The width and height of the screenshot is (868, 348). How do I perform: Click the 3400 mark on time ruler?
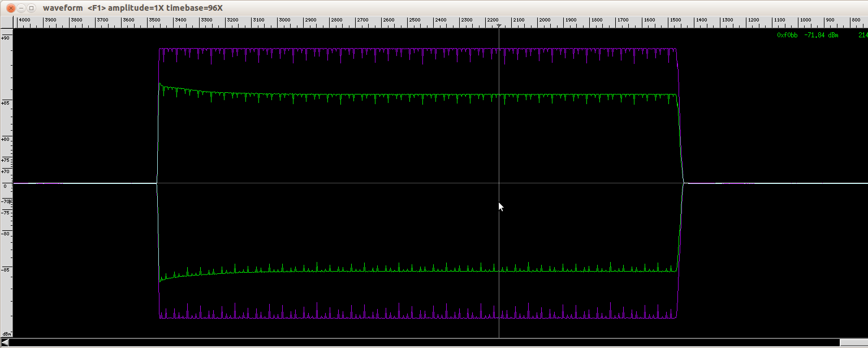[180, 20]
